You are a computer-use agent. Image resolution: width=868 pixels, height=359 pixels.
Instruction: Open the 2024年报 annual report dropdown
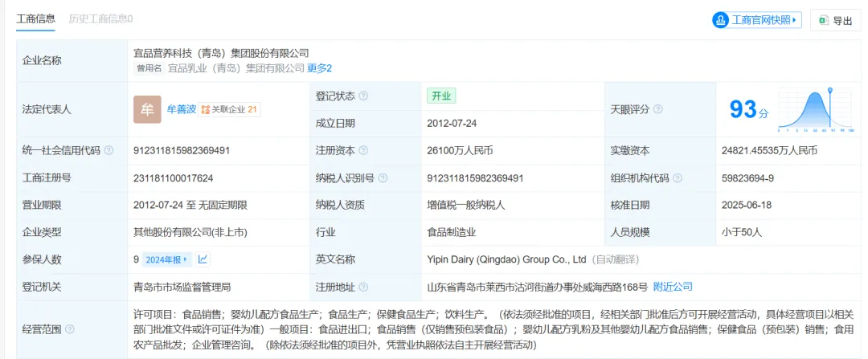click(167, 259)
